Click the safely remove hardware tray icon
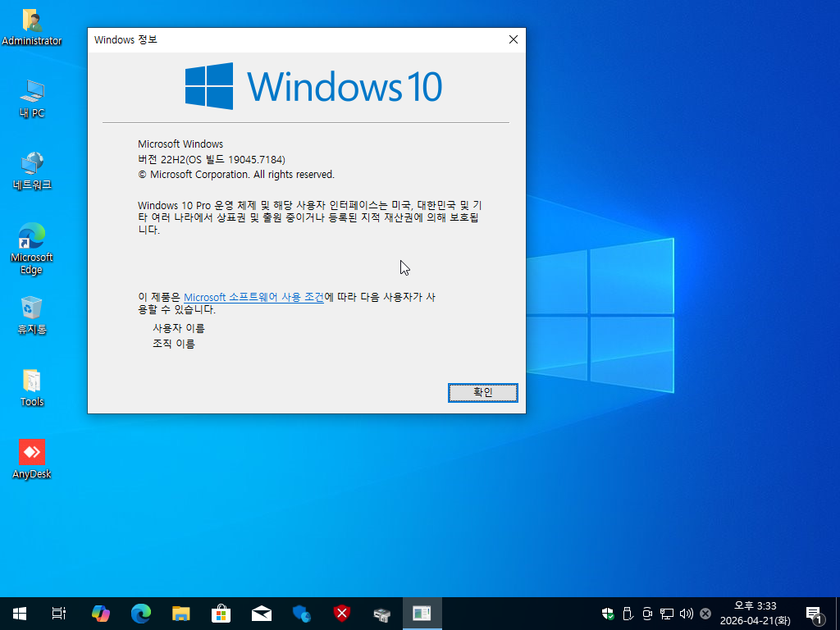The height and width of the screenshot is (630, 840). 628,614
